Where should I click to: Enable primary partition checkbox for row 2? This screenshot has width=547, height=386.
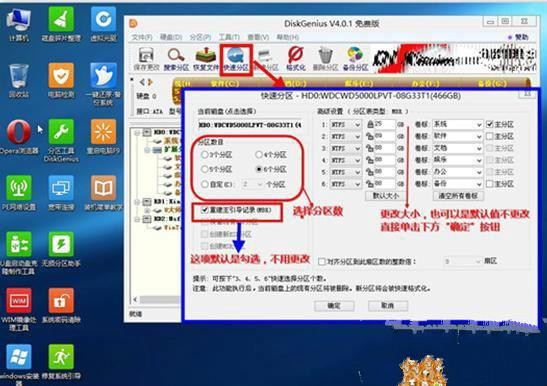click(490, 136)
